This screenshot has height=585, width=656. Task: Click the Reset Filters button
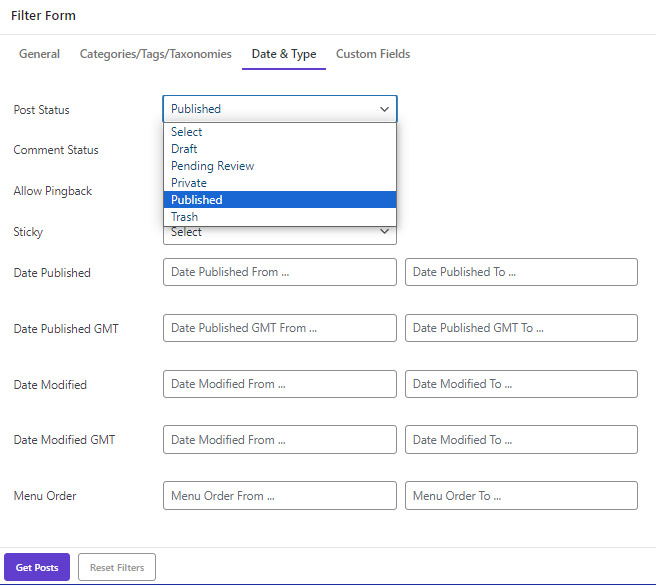117,567
